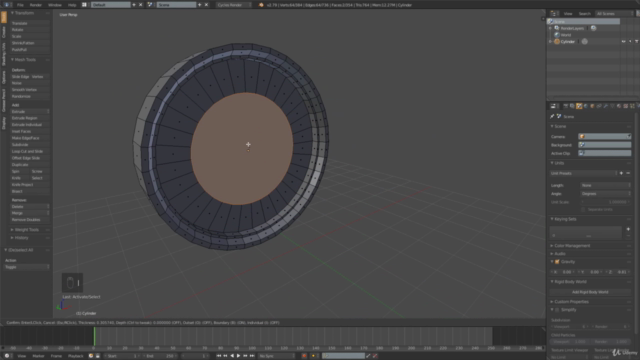Screen dimensions: 640x360
Task: Delete keyframe with crossed key icon
Action: pyautogui.click(x=375, y=356)
